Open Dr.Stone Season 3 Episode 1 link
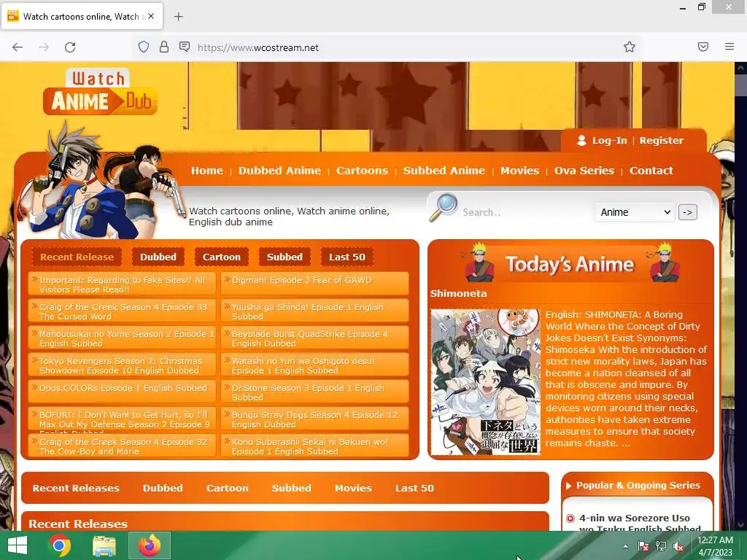The width and height of the screenshot is (747, 560). pyautogui.click(x=315, y=392)
